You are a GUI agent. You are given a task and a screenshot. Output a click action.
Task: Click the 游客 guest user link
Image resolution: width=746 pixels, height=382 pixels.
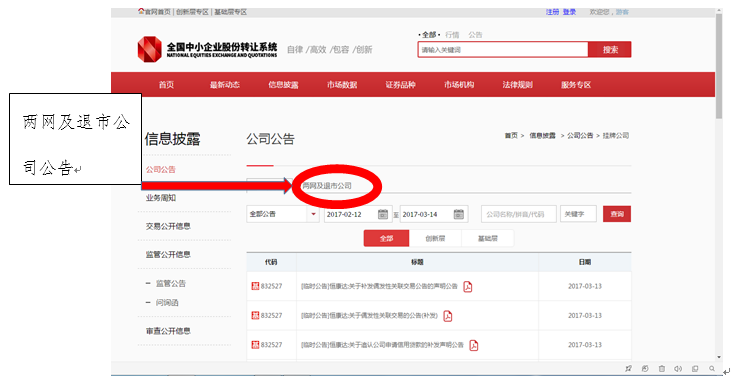click(622, 12)
